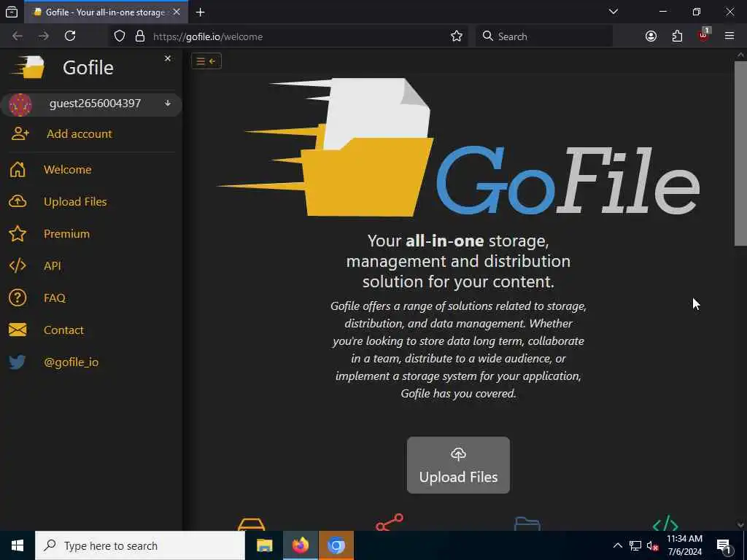The width and height of the screenshot is (747, 560).
Task: Click the page vertical scrollbar thumb
Action: [x=740, y=153]
